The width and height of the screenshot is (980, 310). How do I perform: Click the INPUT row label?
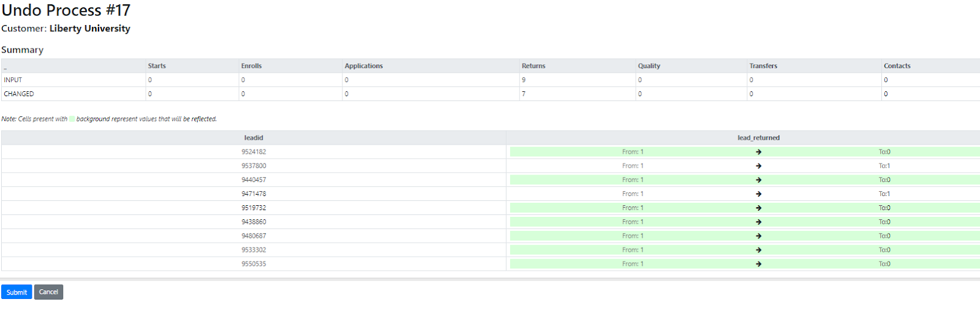click(x=13, y=80)
